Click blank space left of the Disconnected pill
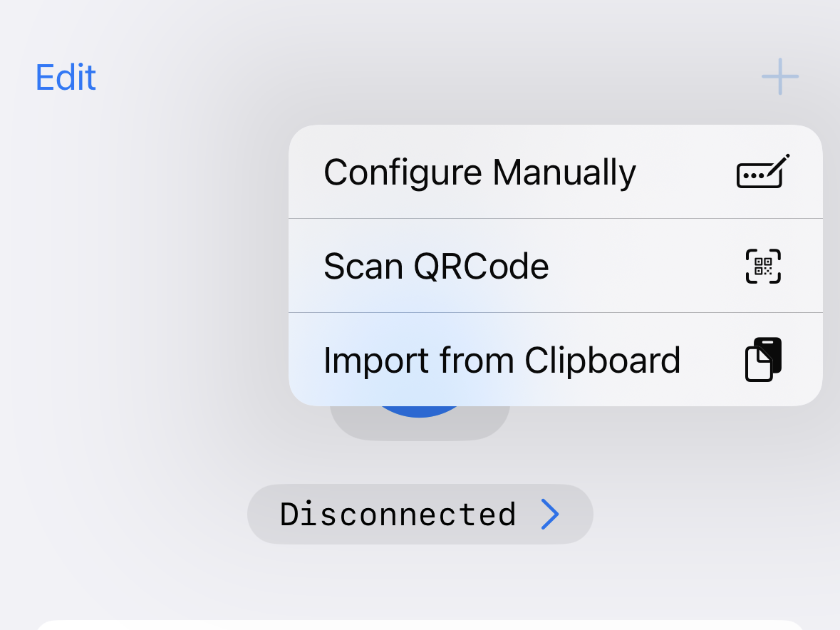The width and height of the screenshot is (840, 630). [x=128, y=514]
